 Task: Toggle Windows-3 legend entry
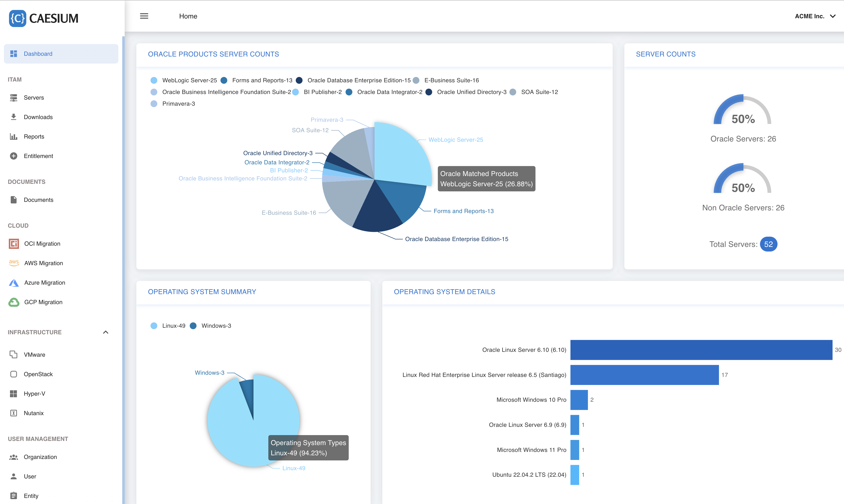(x=211, y=326)
